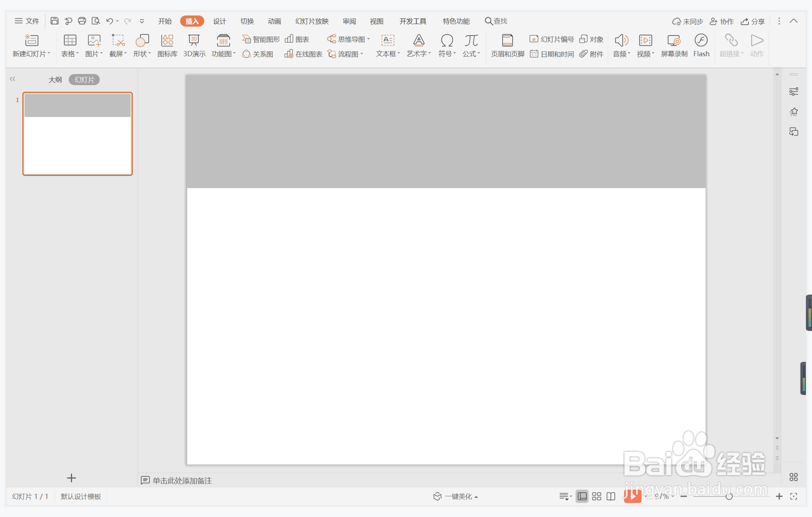Switch to reading view icon
Image resolution: width=812 pixels, height=517 pixels.
(611, 496)
